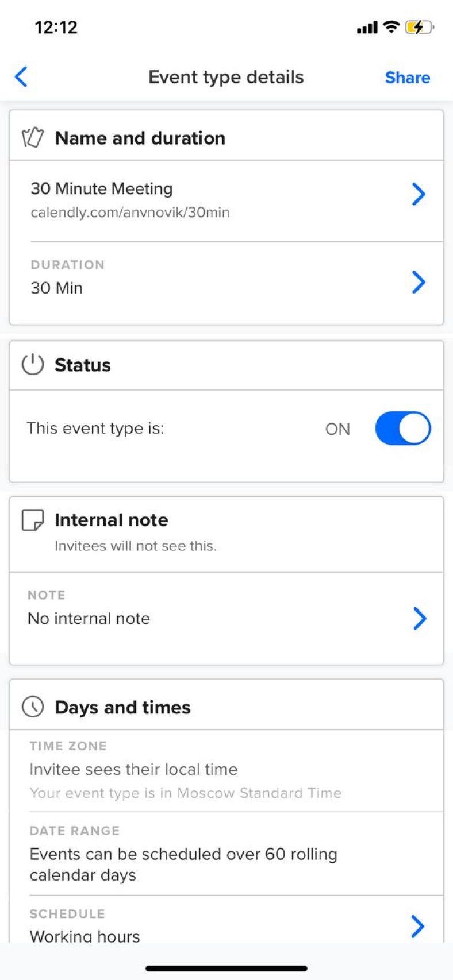
Task: Tap the Days and times clock icon
Action: pos(33,707)
